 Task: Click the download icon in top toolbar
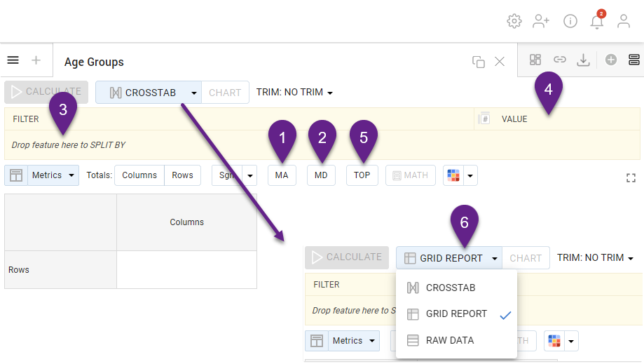pos(583,60)
